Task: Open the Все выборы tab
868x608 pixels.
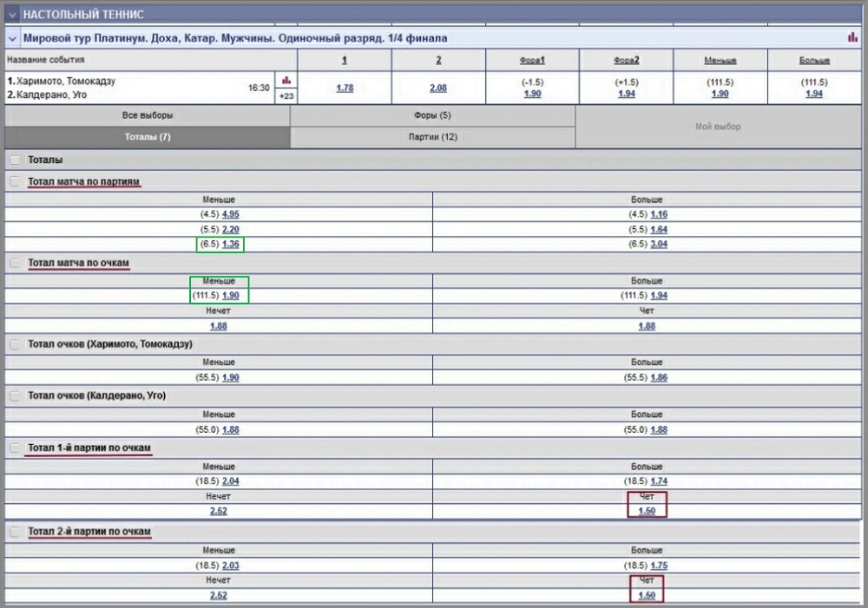Action: (x=147, y=115)
